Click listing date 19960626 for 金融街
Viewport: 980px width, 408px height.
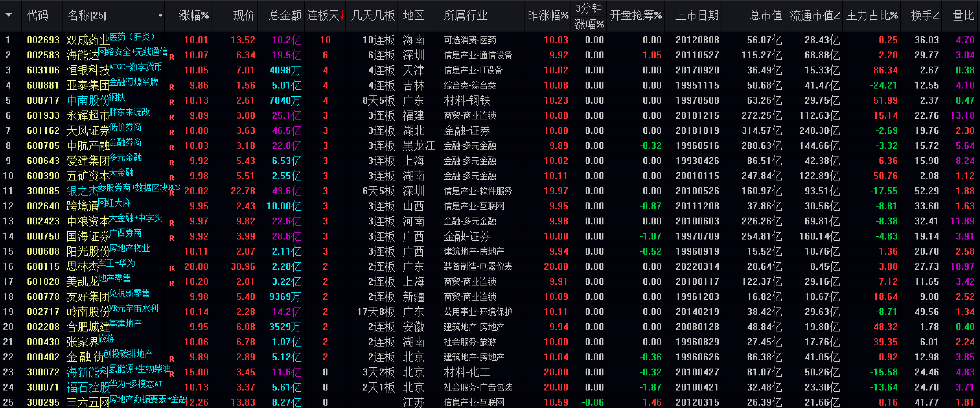[x=697, y=357]
